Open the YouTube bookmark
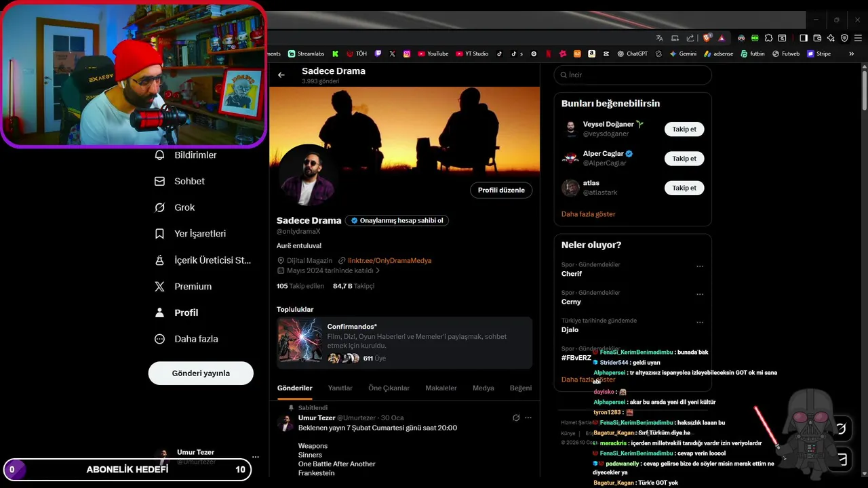Viewport: 868px width, 488px height. tap(433, 54)
